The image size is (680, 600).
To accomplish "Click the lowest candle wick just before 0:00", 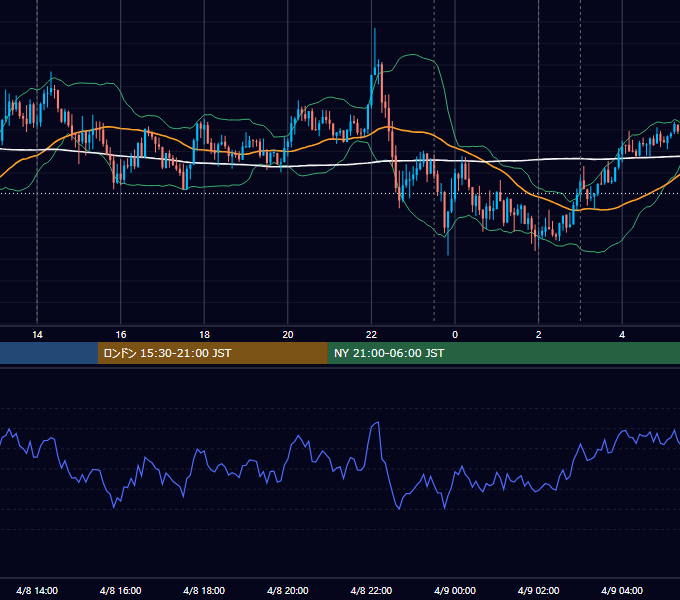I will [x=448, y=234].
